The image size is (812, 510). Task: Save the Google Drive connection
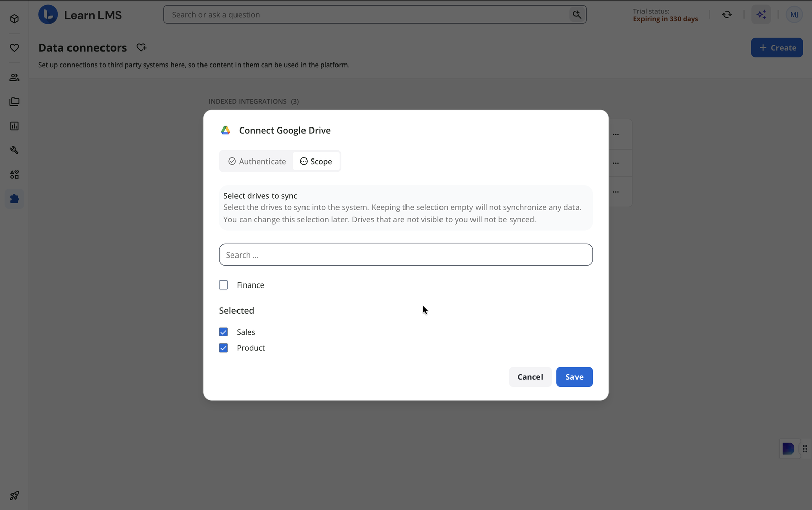(574, 377)
